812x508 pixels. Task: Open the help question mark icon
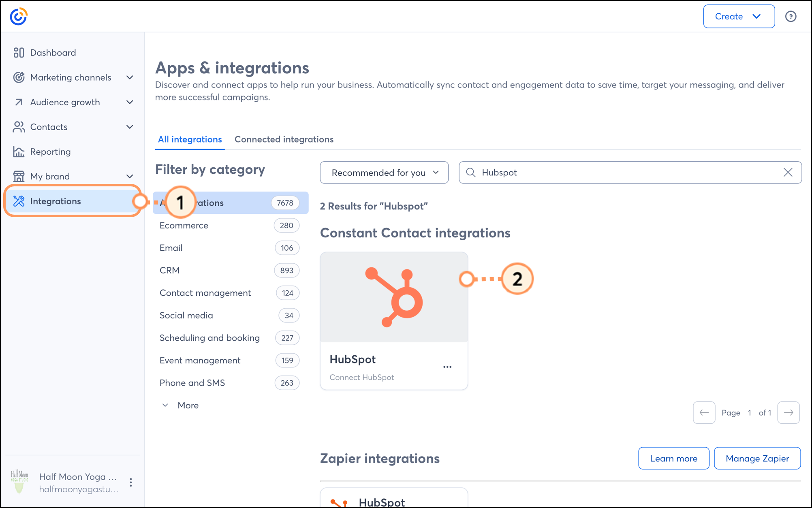791,17
